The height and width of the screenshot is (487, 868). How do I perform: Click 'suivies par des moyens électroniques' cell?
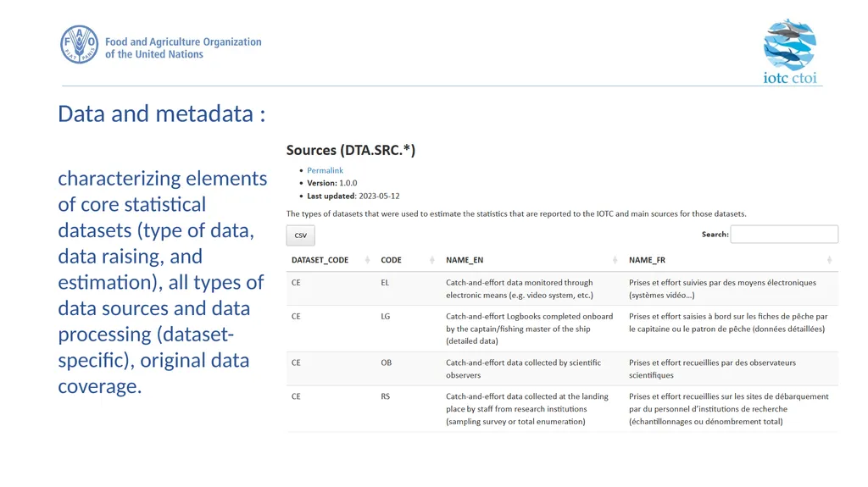(722, 289)
